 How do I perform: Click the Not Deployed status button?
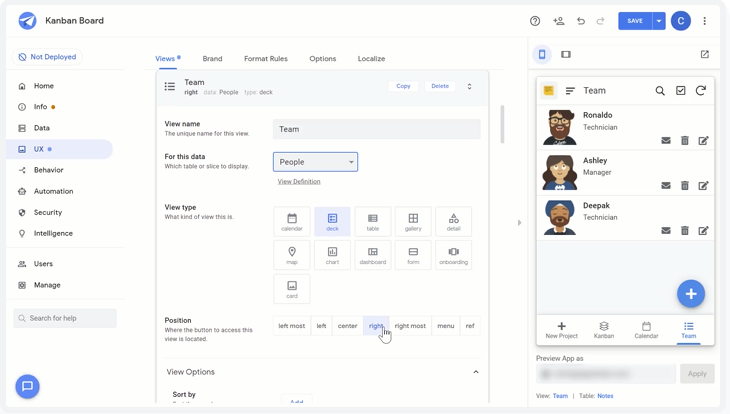coord(47,57)
